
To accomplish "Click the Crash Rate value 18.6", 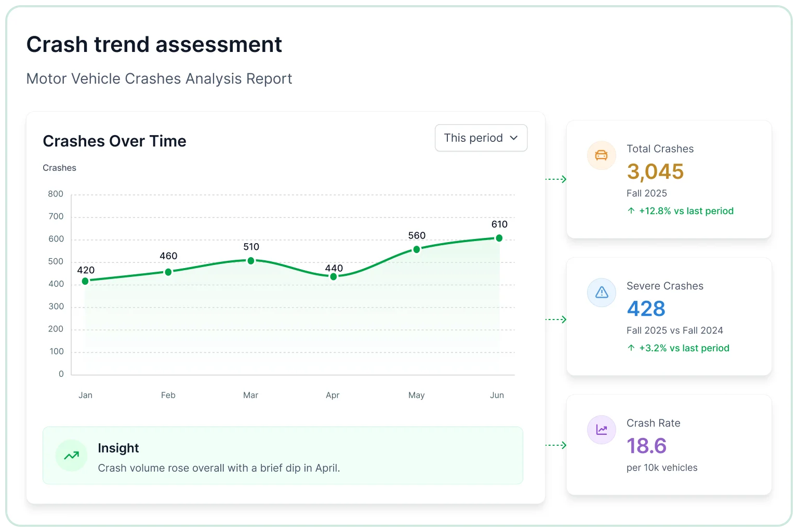I will 646,446.
